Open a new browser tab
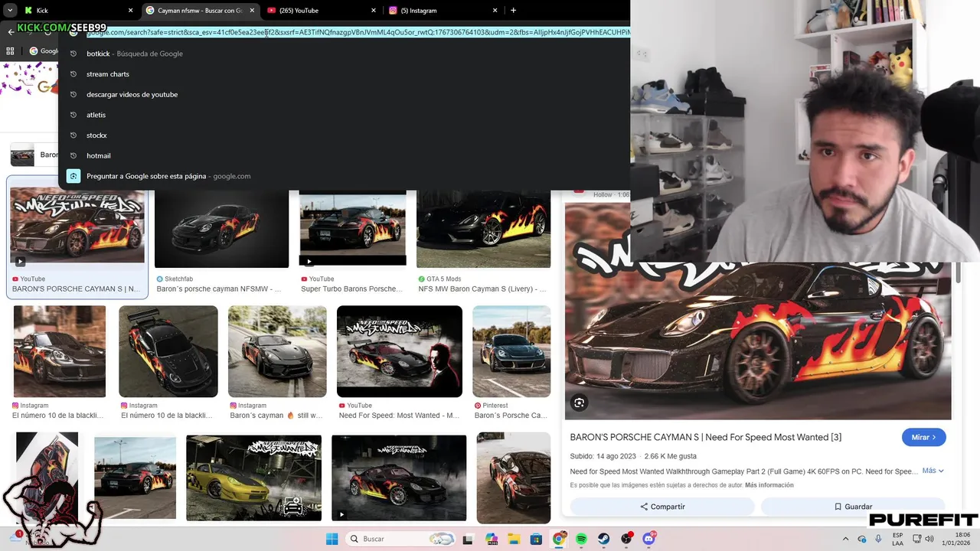The image size is (980, 551). pos(513,11)
